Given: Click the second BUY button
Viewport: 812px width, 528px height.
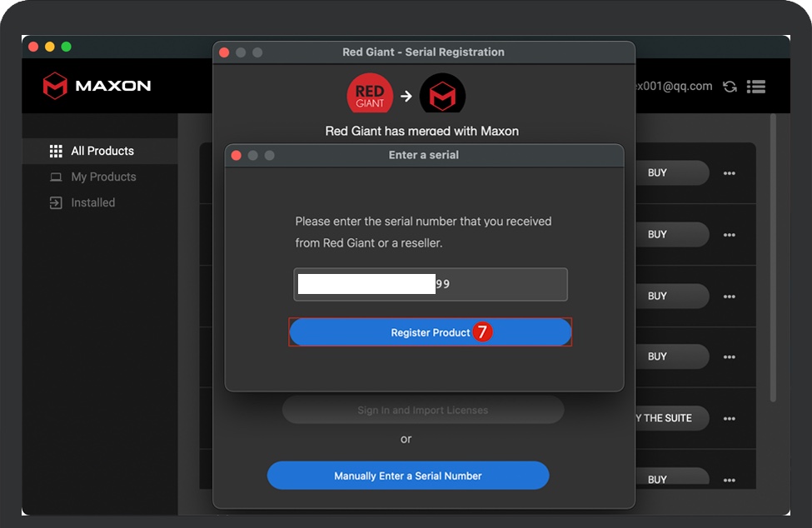Looking at the screenshot, I should (x=671, y=235).
